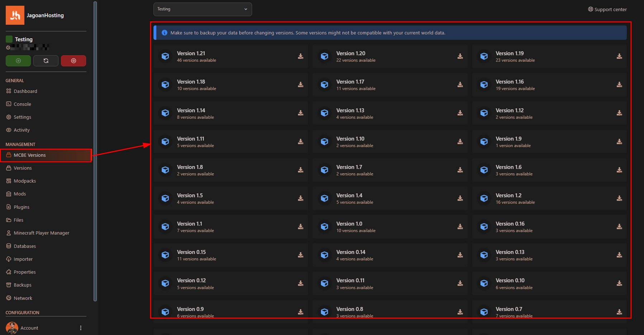Go to Modpacks in Management section
The width and height of the screenshot is (644, 335).
[25, 181]
